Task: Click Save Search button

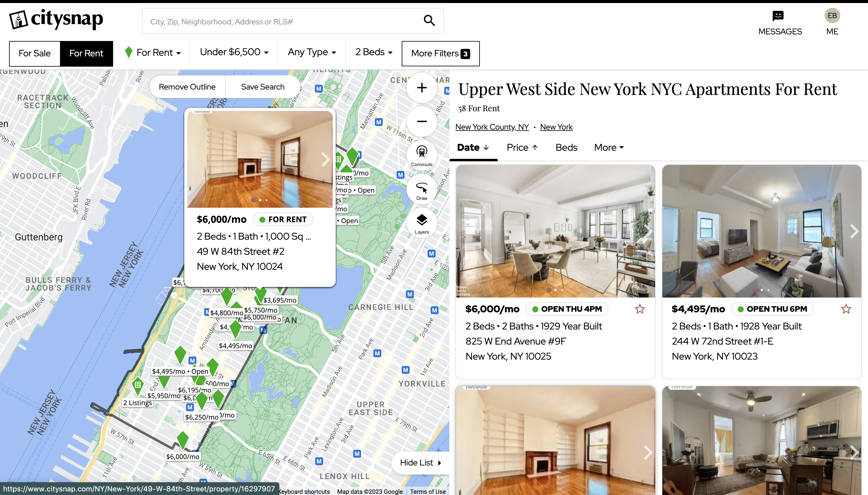Action: tap(263, 87)
